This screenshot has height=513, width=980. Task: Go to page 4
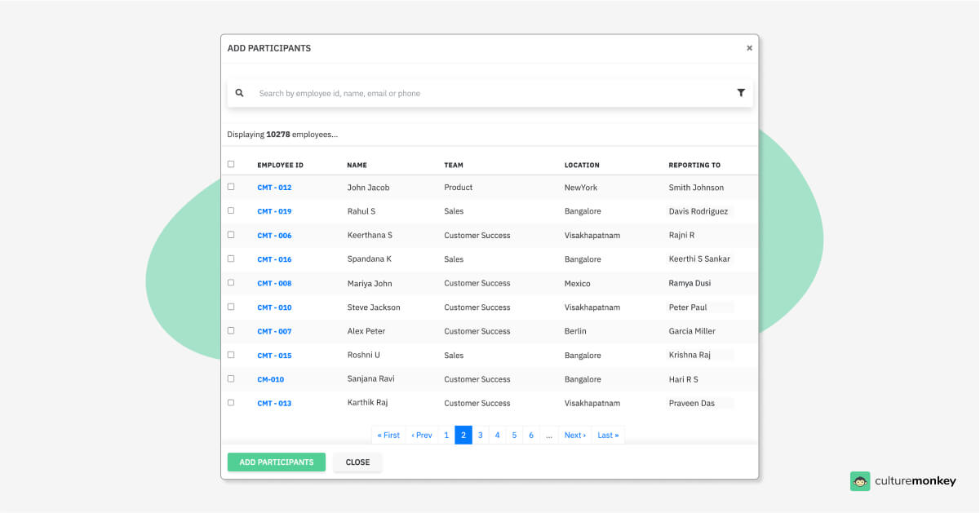(x=497, y=435)
